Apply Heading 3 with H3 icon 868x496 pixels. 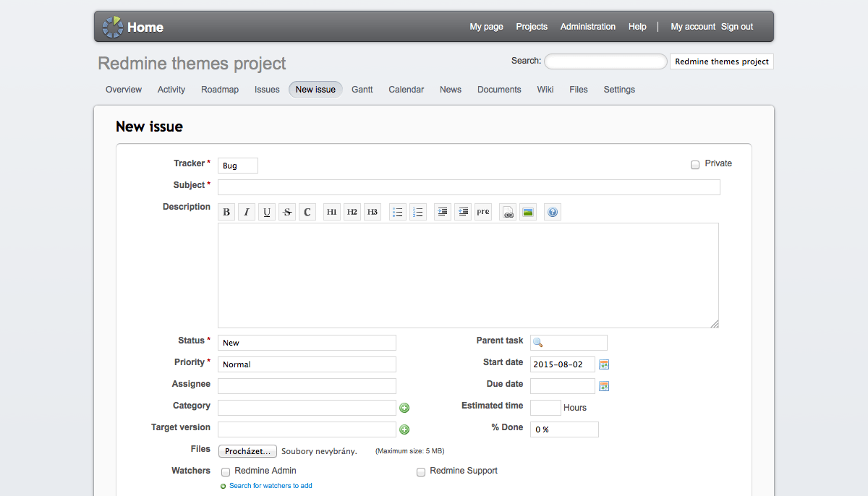click(373, 212)
